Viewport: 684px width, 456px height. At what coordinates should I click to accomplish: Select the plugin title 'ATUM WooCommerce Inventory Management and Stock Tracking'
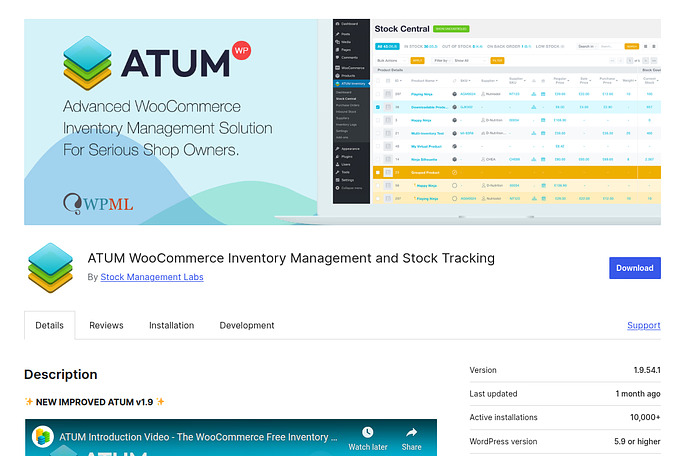pyautogui.click(x=291, y=258)
